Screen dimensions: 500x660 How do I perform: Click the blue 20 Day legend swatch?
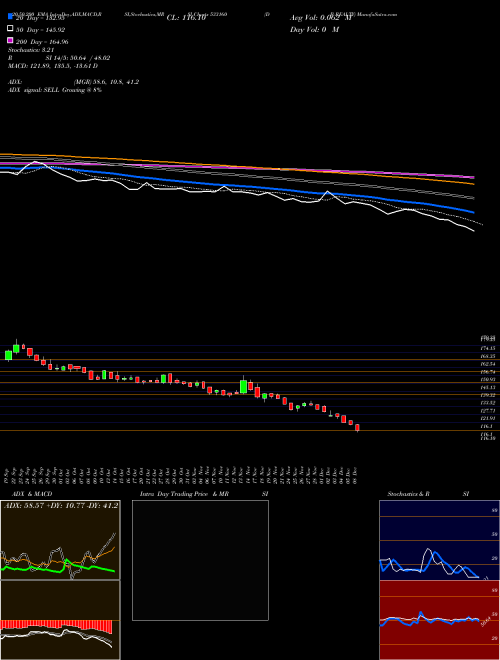10,18
